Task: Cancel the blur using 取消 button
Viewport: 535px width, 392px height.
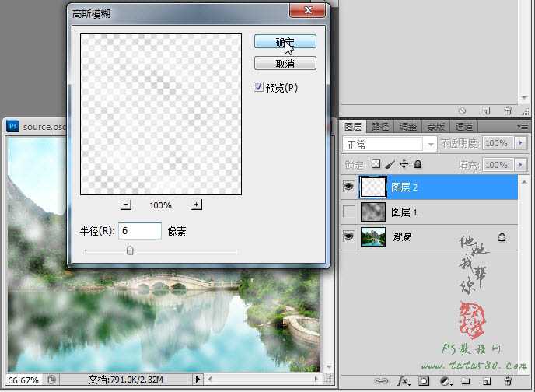Action: [x=285, y=64]
